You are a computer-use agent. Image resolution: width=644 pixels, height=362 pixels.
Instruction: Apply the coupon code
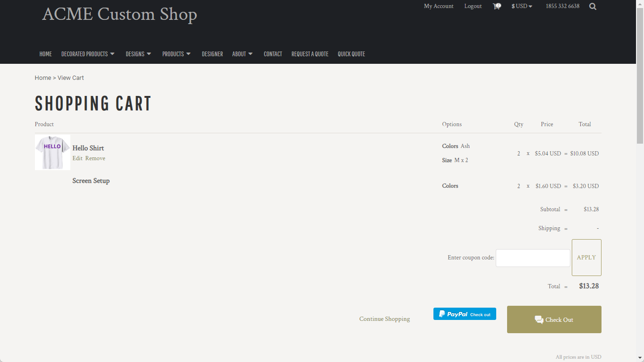(x=586, y=257)
